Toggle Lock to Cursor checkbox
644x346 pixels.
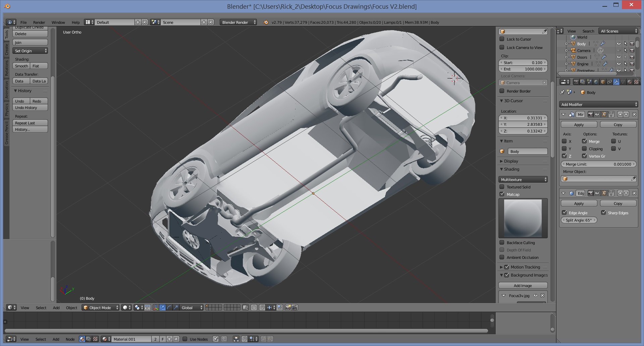tap(502, 39)
